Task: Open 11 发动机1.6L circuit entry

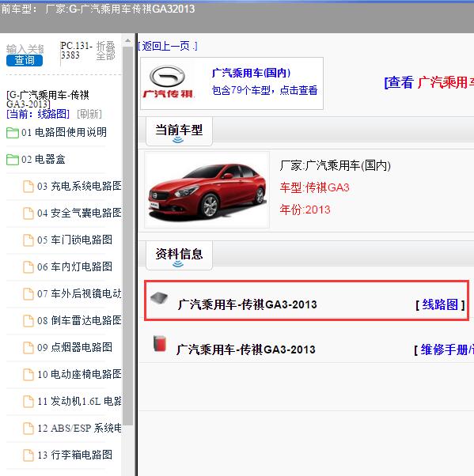Action: 79,401
